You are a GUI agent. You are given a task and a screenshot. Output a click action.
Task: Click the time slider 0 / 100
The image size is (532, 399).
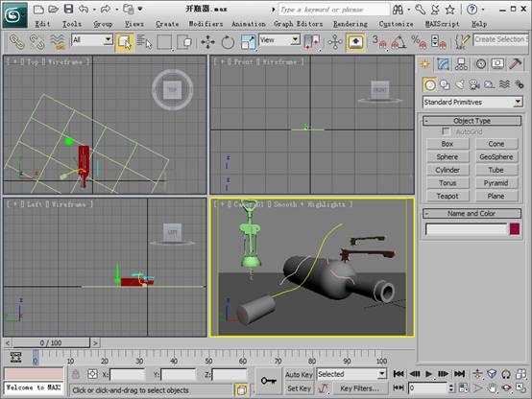tap(51, 342)
